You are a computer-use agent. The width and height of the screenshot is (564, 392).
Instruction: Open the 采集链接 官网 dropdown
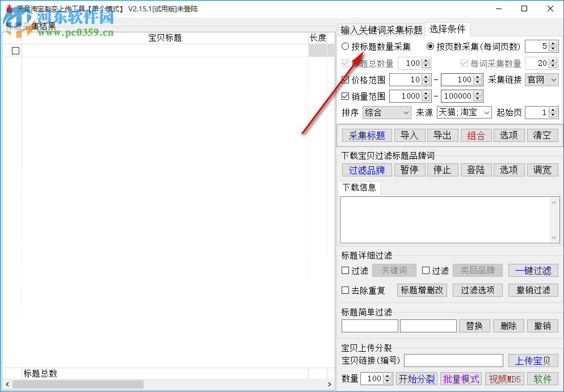click(541, 79)
